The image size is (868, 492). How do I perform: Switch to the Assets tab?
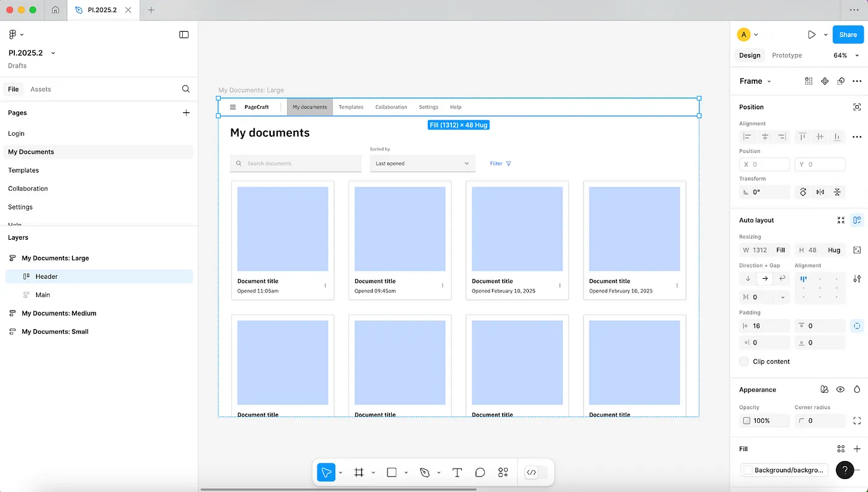click(x=40, y=89)
